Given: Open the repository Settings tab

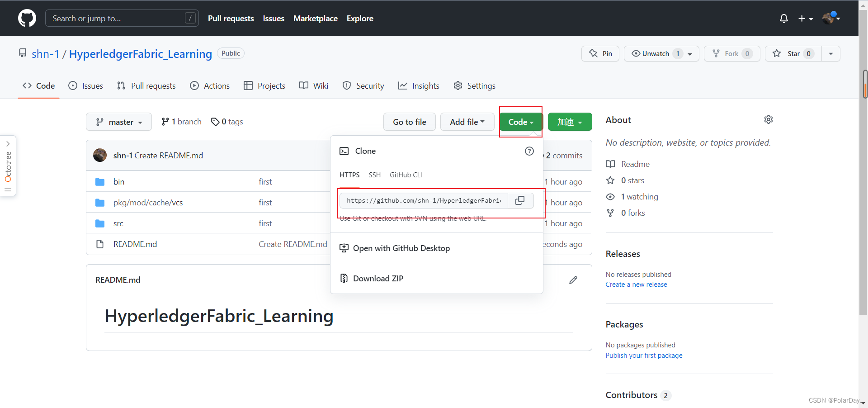Looking at the screenshot, I should point(474,85).
